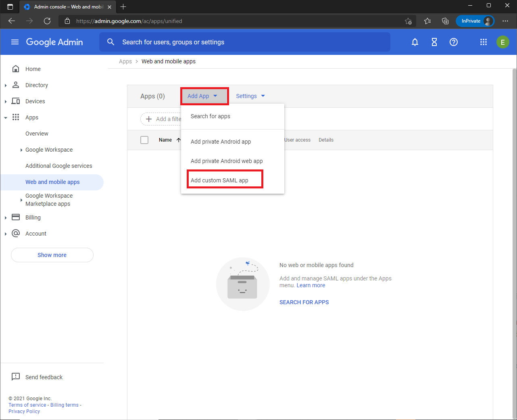Image resolution: width=517 pixels, height=420 pixels.
Task: Open the help question mark icon
Action: tap(454, 42)
